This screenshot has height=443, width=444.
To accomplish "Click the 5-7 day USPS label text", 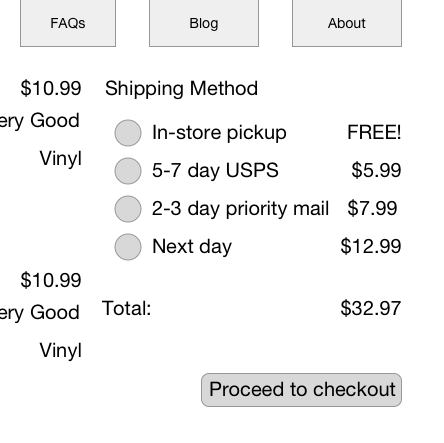I will (x=215, y=170).
